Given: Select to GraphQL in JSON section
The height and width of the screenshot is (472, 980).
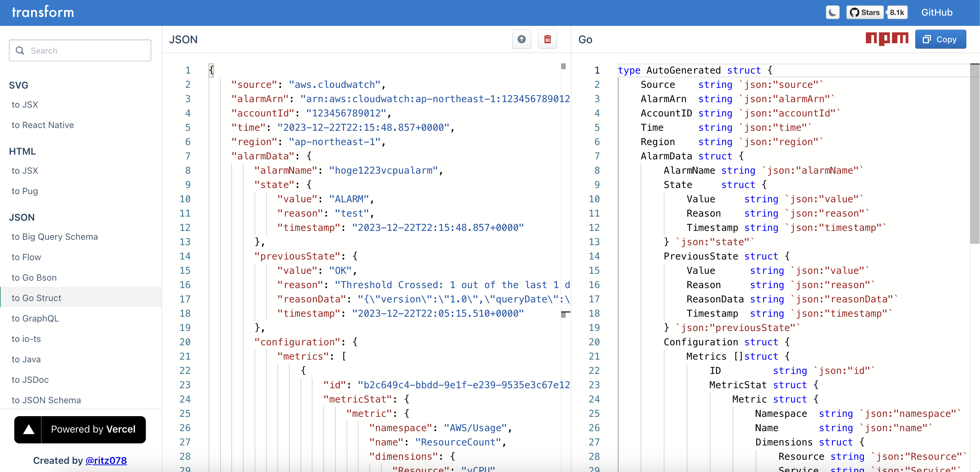Looking at the screenshot, I should point(35,318).
